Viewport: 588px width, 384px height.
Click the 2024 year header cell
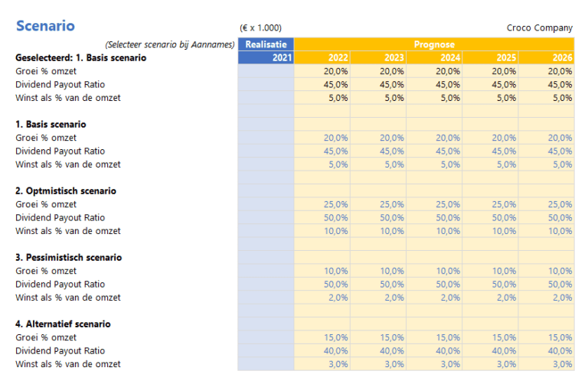[434, 57]
